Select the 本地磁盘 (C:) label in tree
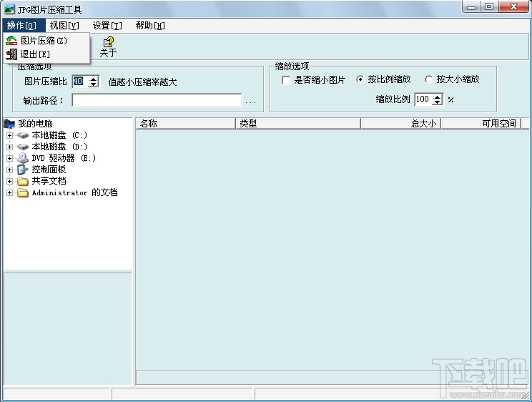 [x=59, y=135]
